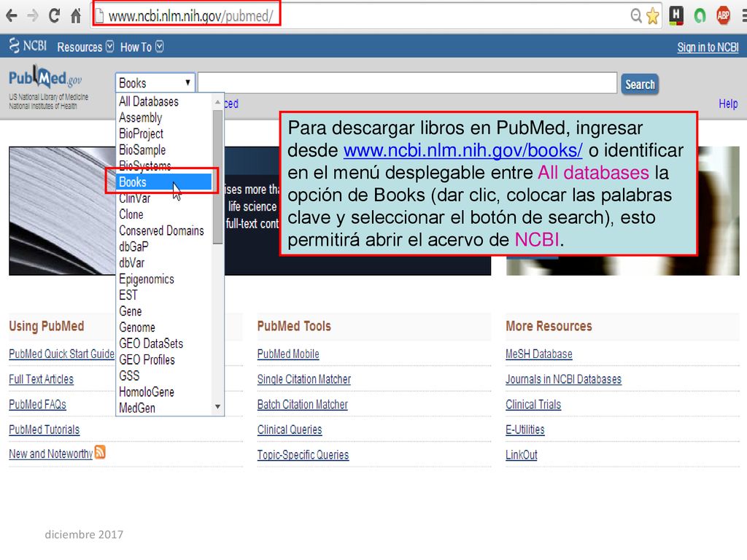Click inside the PubMed search box
This screenshot has height=560, width=747.
point(407,83)
